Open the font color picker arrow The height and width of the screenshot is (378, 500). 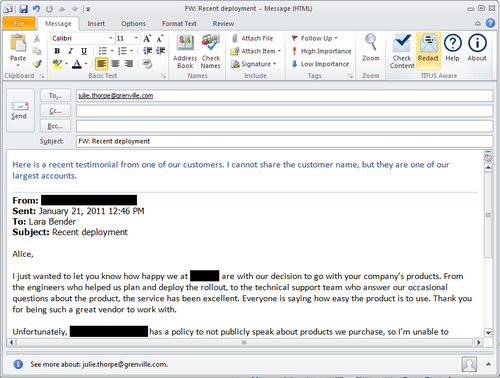point(86,64)
